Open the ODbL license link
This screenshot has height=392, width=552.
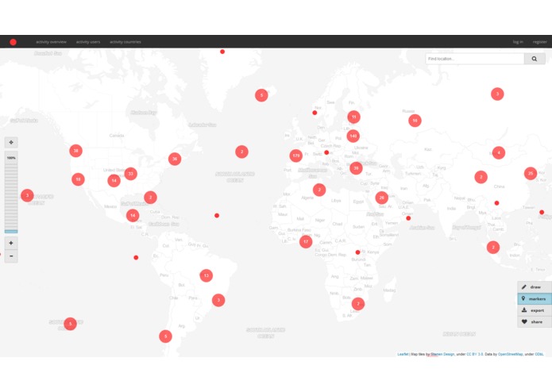(x=539, y=354)
